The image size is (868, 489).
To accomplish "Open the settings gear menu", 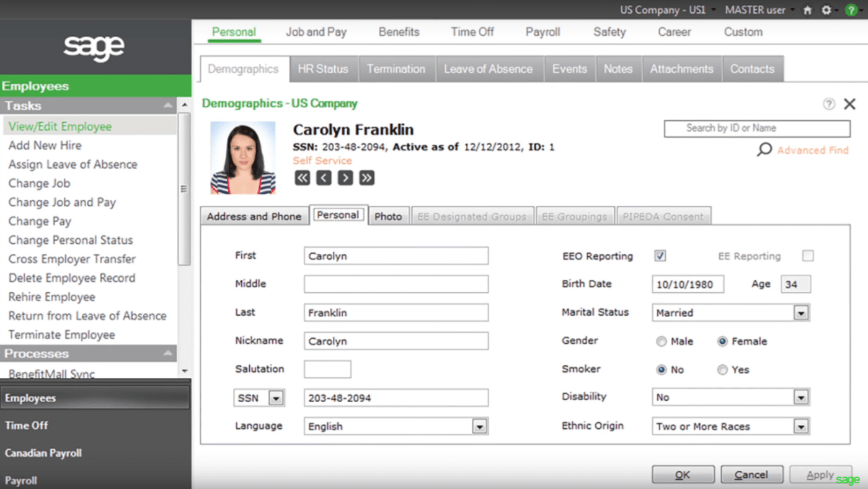I will tap(826, 10).
